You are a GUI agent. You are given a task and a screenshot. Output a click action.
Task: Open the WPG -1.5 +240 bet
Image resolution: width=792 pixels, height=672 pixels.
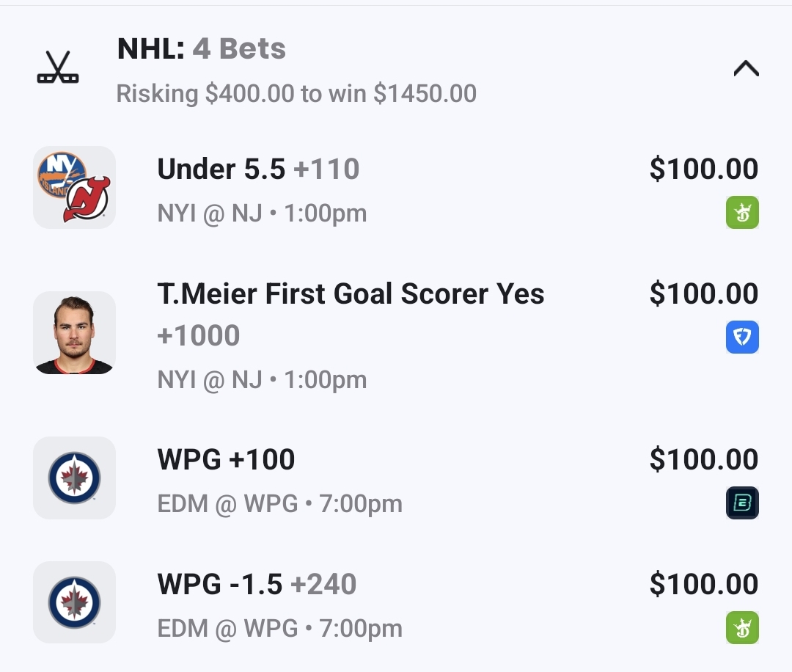(257, 585)
